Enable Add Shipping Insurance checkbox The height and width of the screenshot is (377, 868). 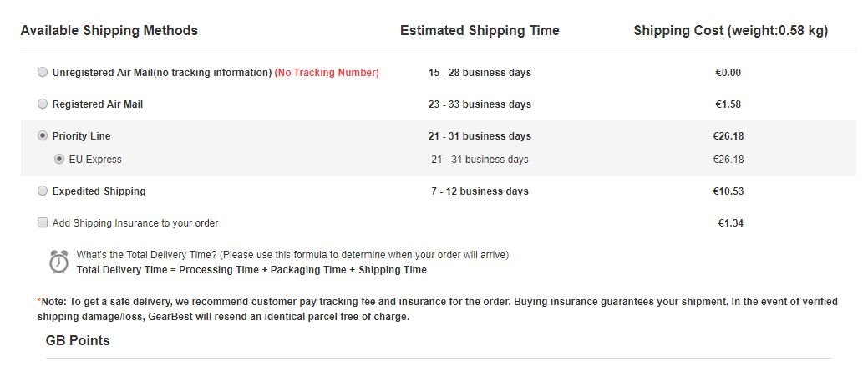tap(43, 222)
